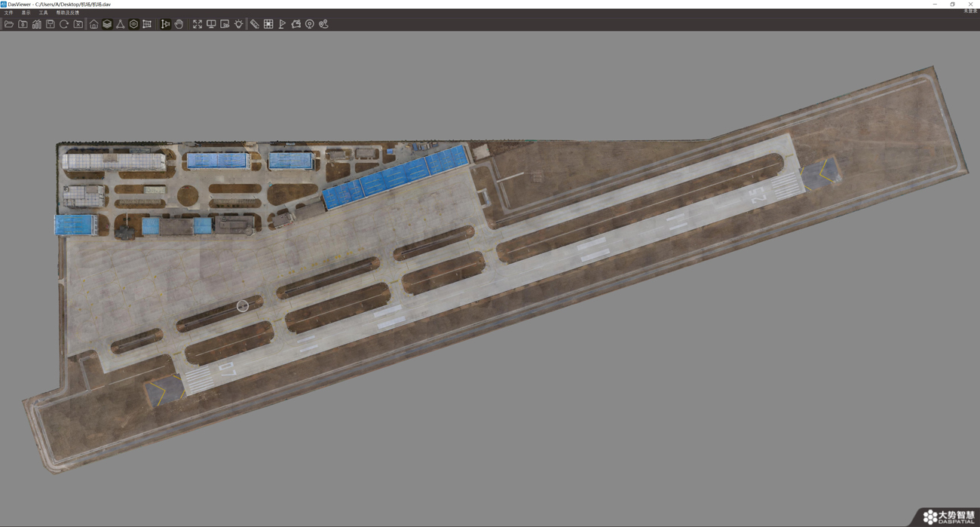Toggle the wireframe grid icon
Image resolution: width=980 pixels, height=527 pixels.
[x=147, y=24]
